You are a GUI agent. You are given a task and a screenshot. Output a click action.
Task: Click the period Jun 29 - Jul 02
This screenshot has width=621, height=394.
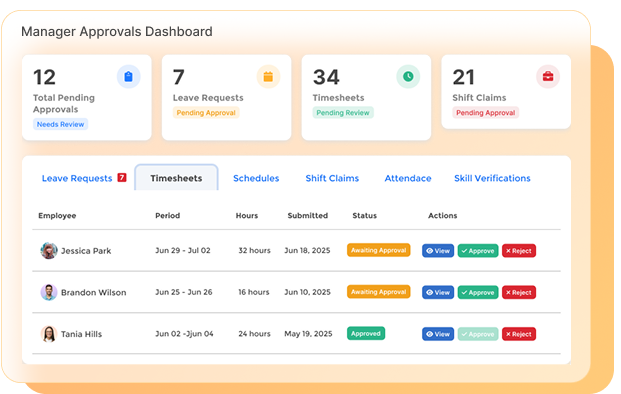(183, 250)
